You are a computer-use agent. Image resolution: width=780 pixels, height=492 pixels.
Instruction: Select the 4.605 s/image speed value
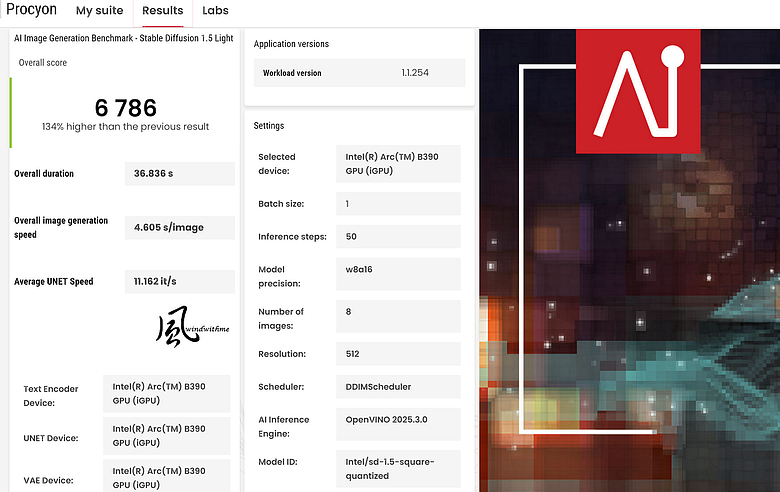pyautogui.click(x=180, y=227)
